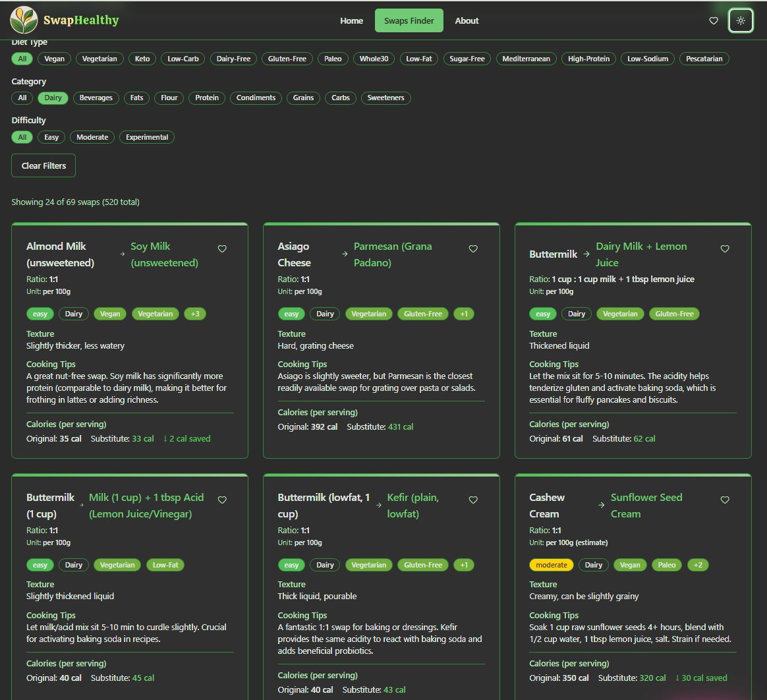767x700 pixels.
Task: Go to the Home page
Action: pyautogui.click(x=351, y=20)
